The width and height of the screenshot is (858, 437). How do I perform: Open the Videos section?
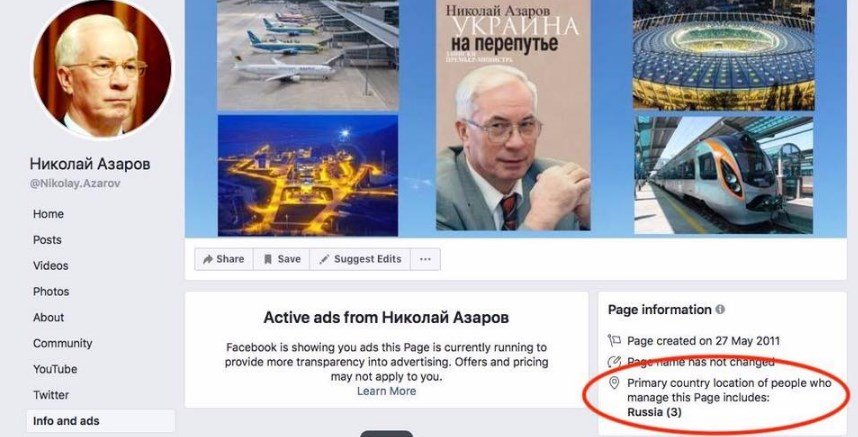pyautogui.click(x=50, y=265)
